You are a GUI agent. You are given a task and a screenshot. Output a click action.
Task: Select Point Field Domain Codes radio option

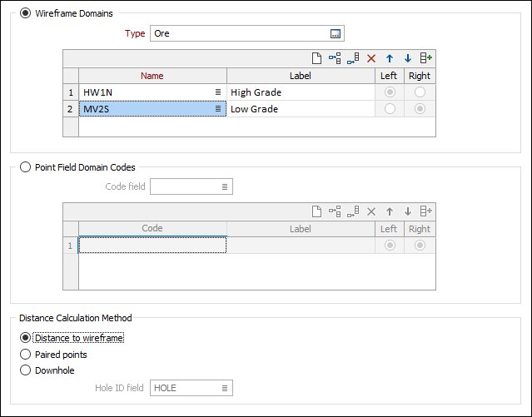click(26, 167)
